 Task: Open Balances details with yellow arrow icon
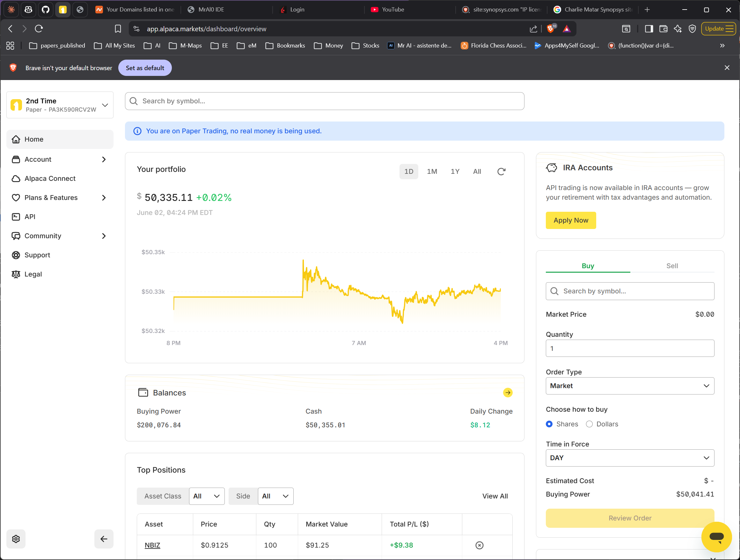(508, 392)
